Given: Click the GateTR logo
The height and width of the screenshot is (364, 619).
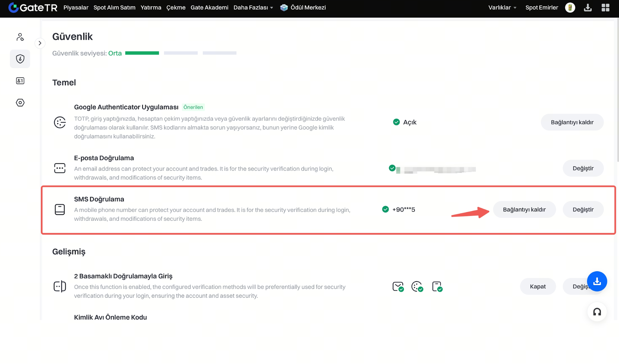Looking at the screenshot, I should click(33, 7).
